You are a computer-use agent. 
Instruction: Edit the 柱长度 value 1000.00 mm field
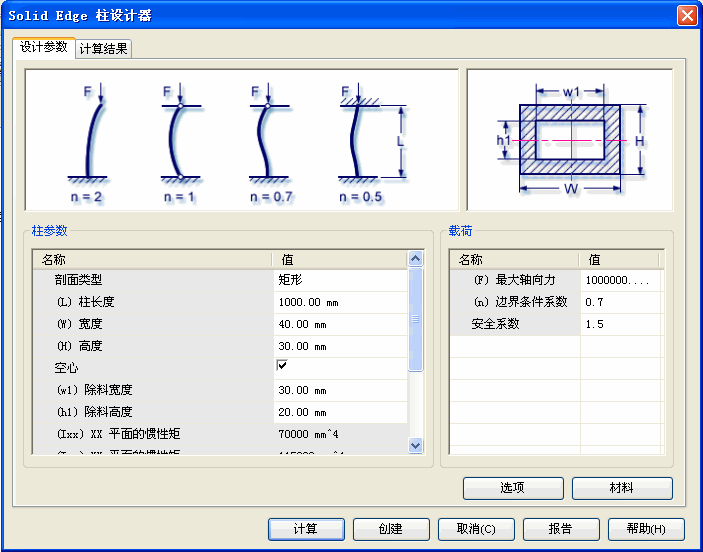[340, 302]
